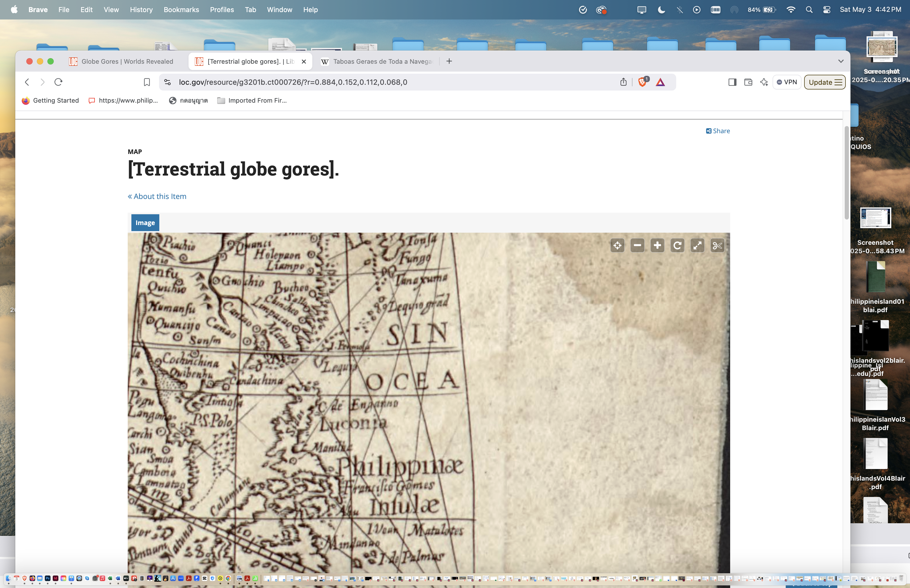Open the Brave Shields lion icon
This screenshot has width=910, height=588.
coord(643,82)
